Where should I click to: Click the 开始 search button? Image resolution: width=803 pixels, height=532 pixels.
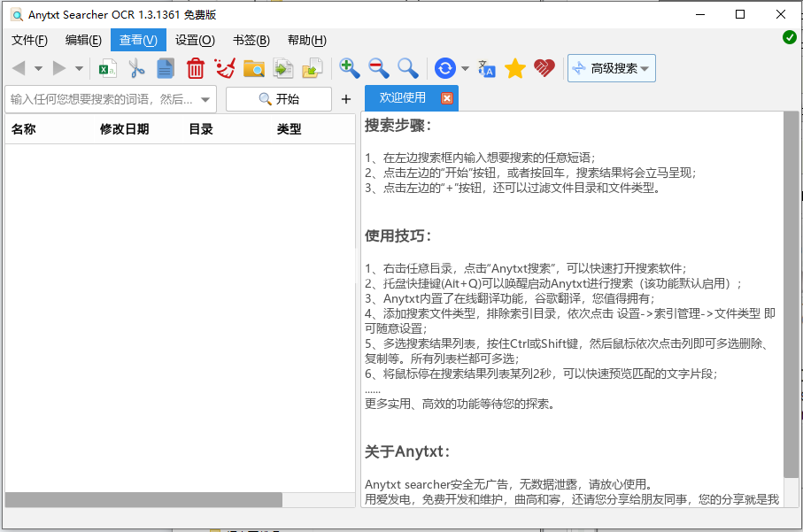279,99
